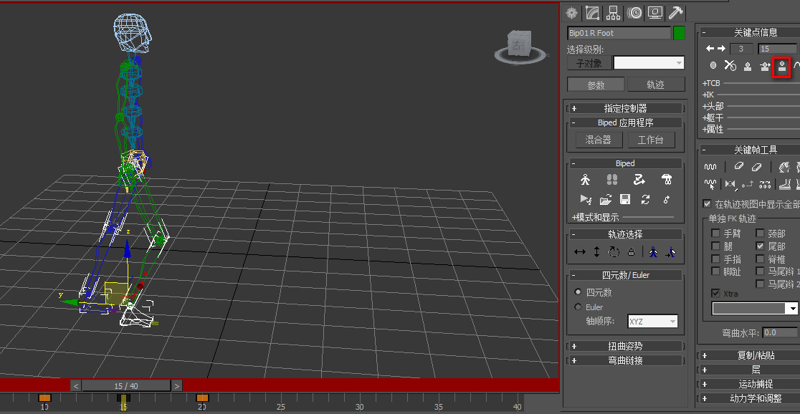This screenshot has height=416, width=802.
Task: Click the Move All Mode icon
Action: coord(666,200)
